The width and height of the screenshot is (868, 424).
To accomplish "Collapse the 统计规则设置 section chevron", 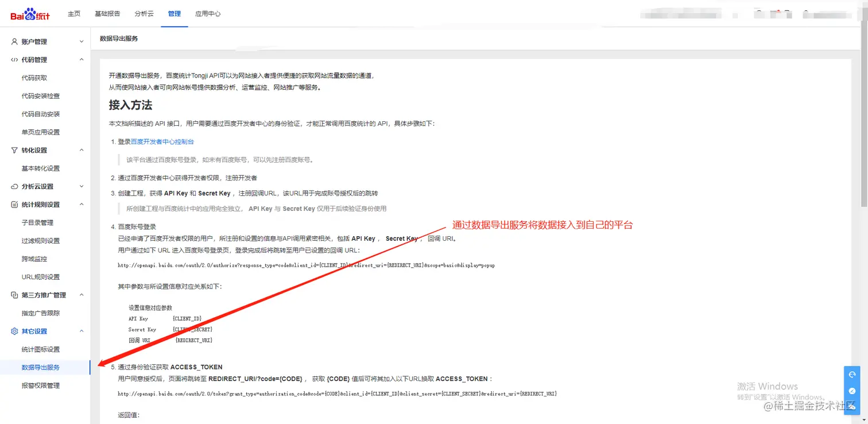I will (82, 205).
